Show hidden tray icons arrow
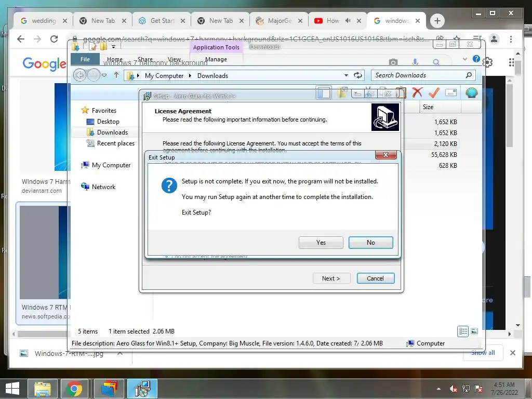 [x=438, y=389]
